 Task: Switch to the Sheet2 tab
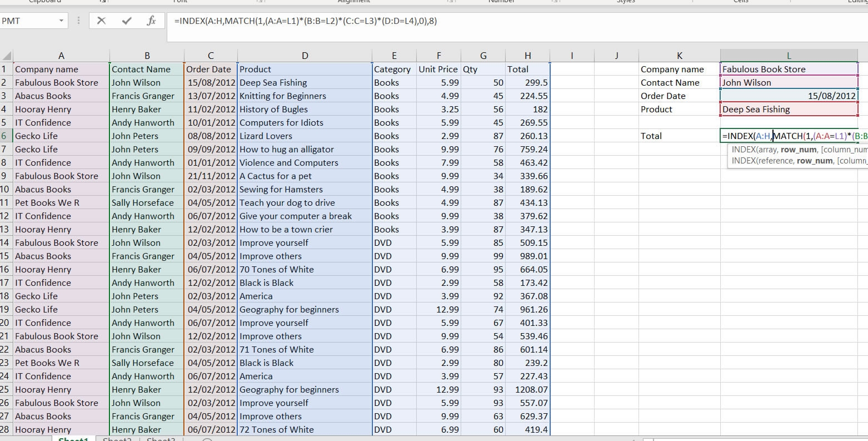117,439
